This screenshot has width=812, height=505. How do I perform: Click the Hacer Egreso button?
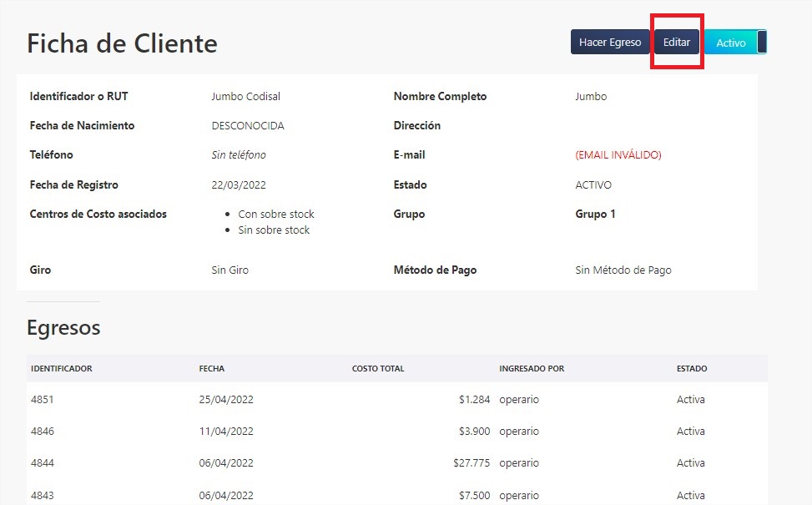(609, 42)
